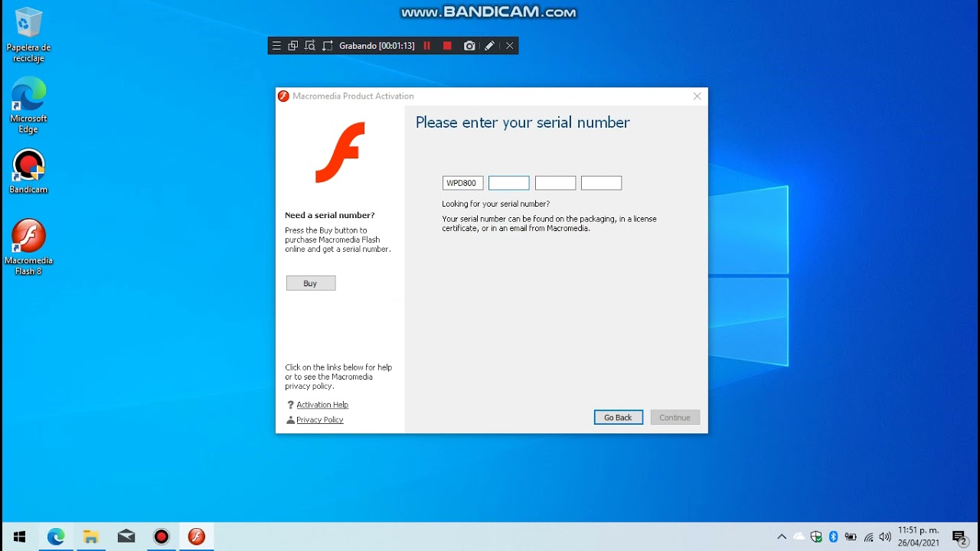
Task: Select the Bandicam find-window magnifier icon
Action: coord(310,46)
